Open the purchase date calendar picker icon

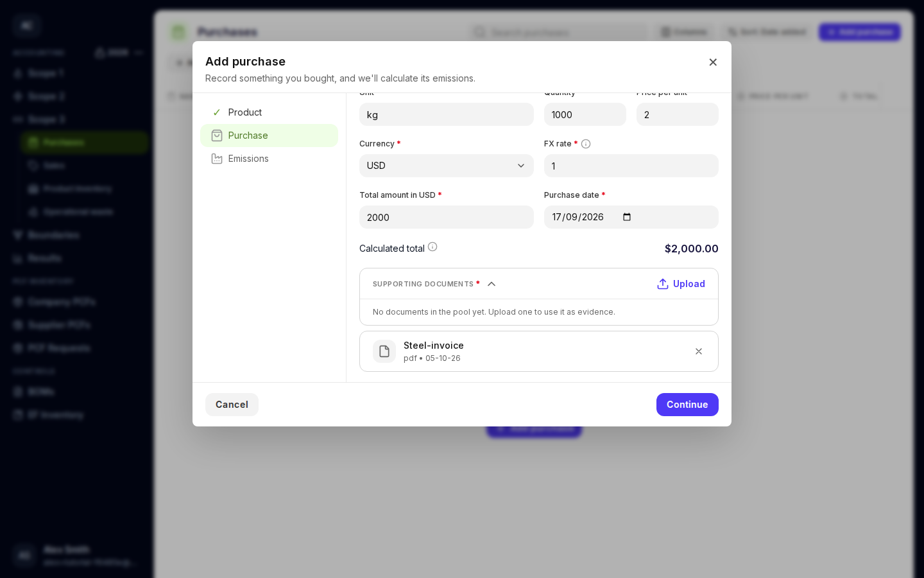(x=627, y=217)
